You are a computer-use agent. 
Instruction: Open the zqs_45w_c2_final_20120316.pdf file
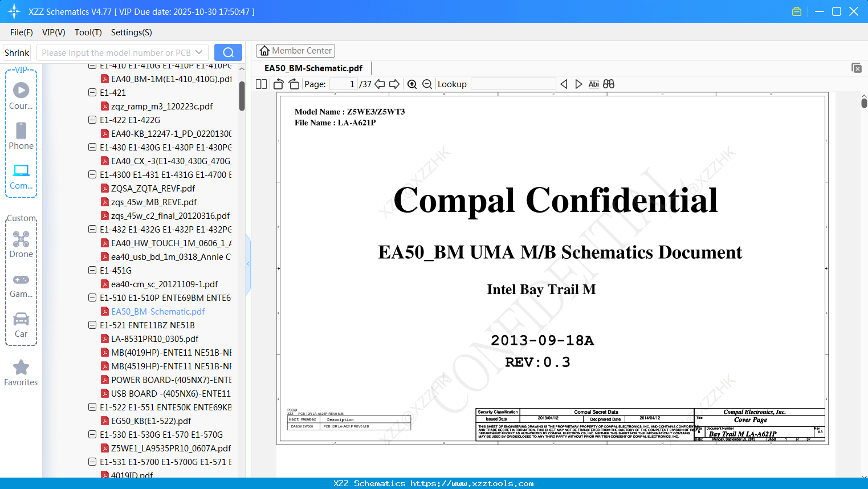pyautogui.click(x=170, y=215)
